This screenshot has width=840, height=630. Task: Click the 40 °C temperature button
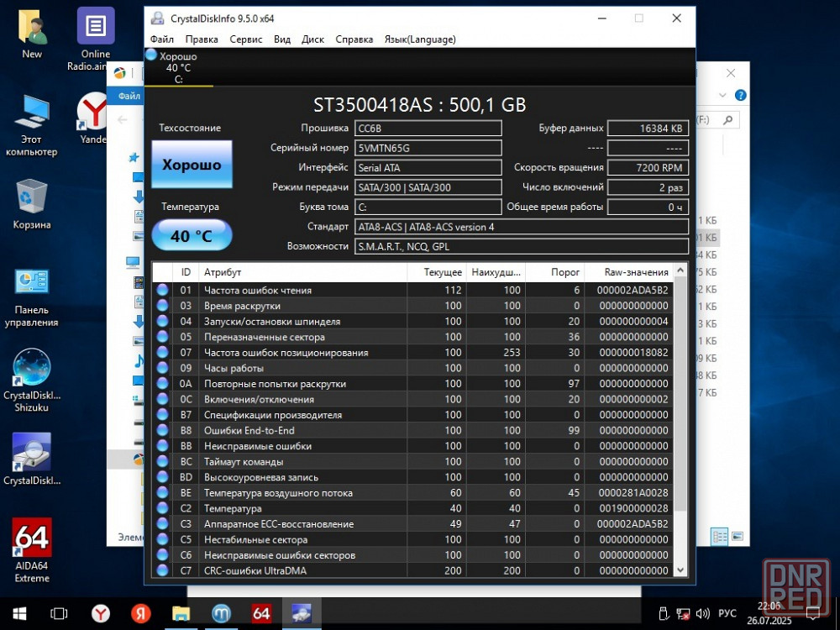click(x=192, y=236)
